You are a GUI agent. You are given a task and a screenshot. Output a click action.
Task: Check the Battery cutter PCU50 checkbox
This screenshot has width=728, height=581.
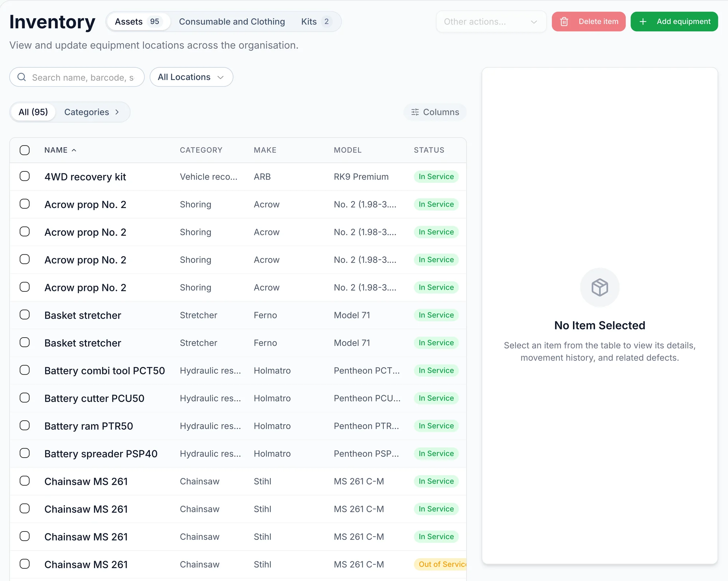[25, 398]
